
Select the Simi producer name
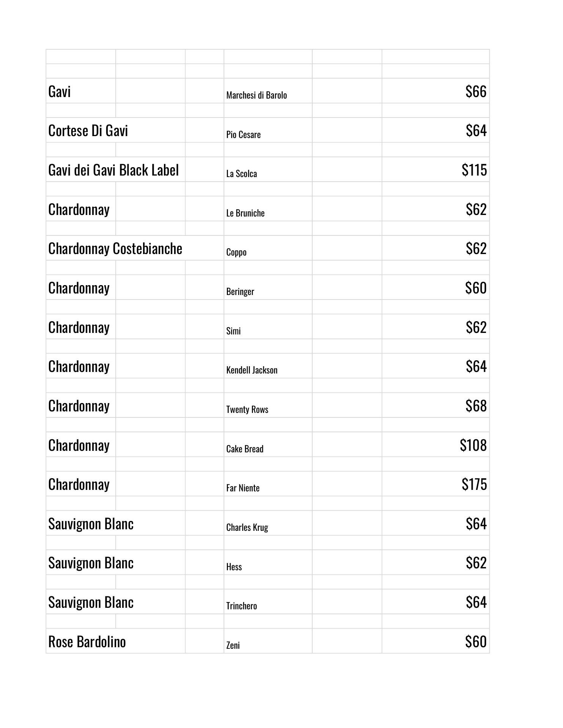coord(233,331)
